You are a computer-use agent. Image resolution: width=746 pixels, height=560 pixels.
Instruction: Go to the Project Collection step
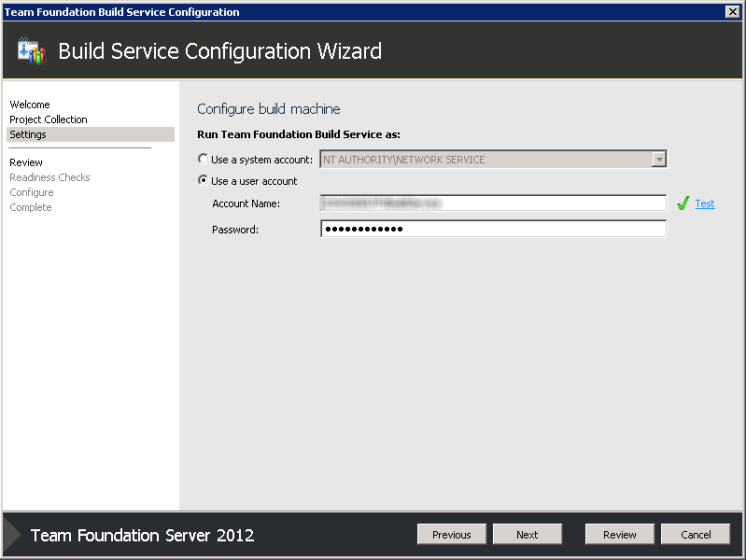click(x=49, y=119)
